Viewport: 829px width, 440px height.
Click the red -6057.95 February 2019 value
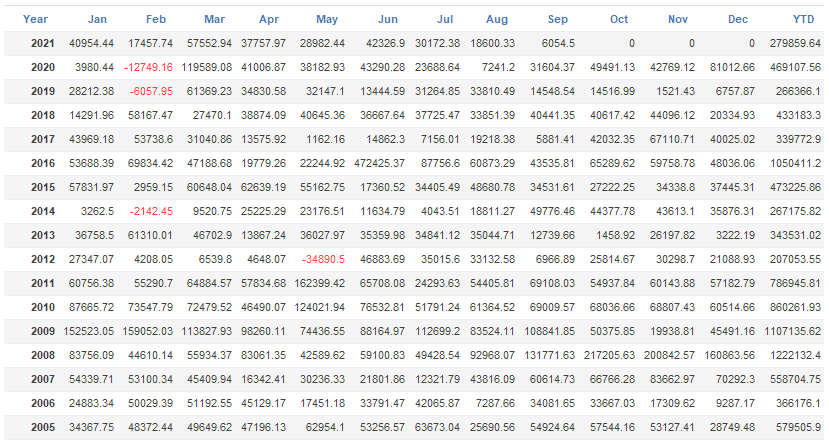[148, 91]
